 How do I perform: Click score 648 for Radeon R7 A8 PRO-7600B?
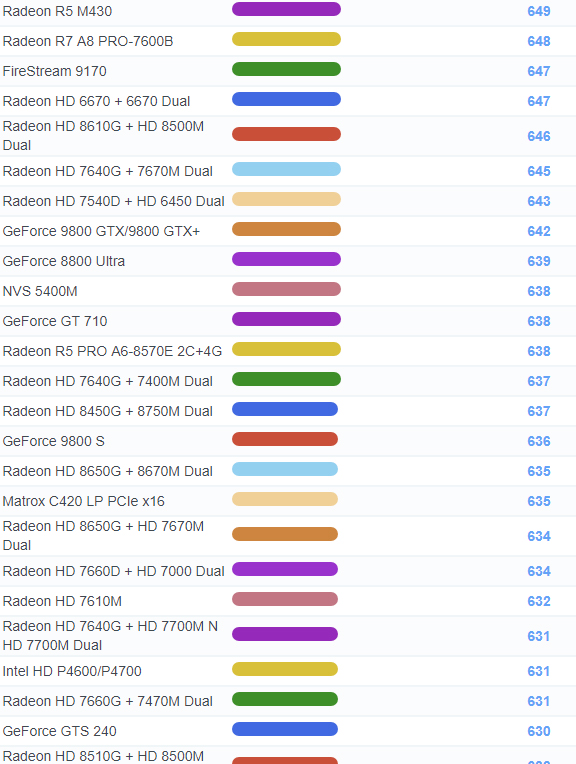(x=539, y=41)
